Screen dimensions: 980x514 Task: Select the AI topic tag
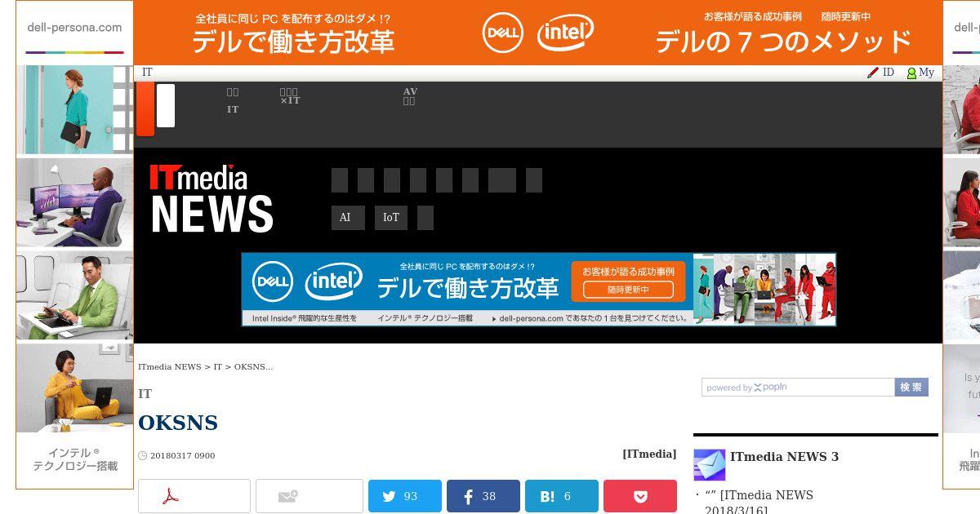click(348, 218)
